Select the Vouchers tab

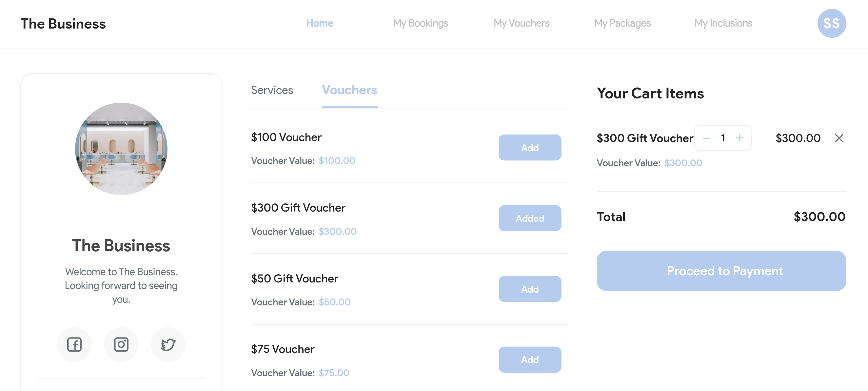[349, 90]
